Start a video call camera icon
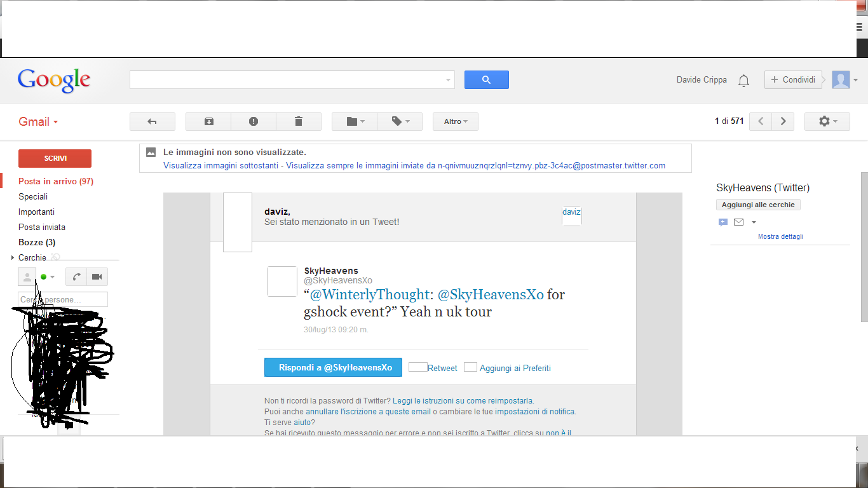The image size is (868, 488). 97,277
